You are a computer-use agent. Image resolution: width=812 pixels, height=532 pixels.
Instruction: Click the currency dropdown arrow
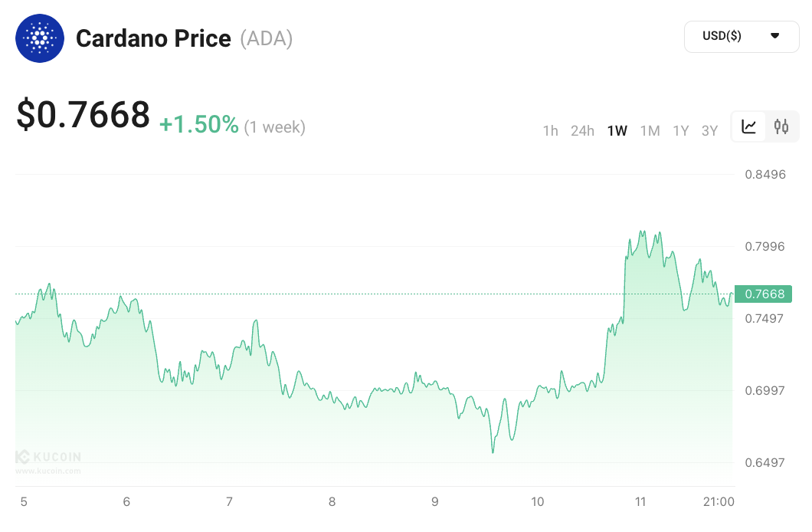point(774,36)
